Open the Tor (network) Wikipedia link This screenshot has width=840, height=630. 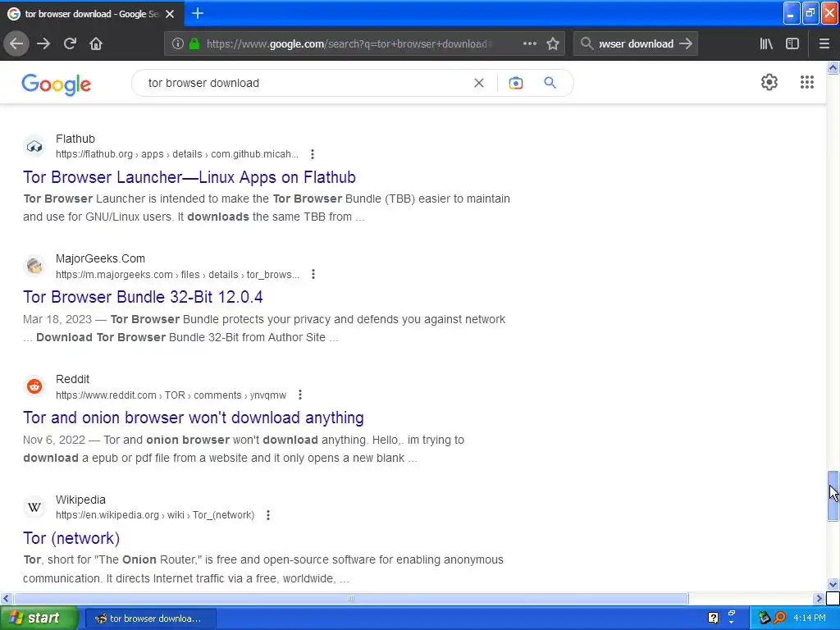click(x=71, y=538)
